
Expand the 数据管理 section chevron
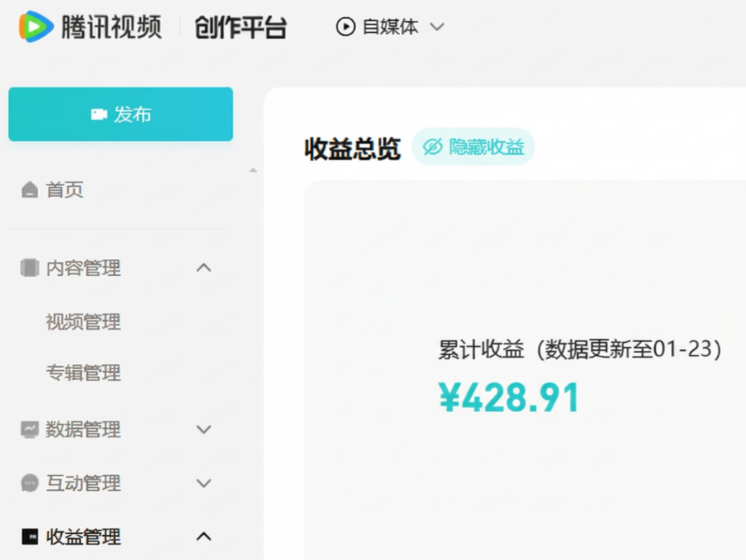coord(203,429)
